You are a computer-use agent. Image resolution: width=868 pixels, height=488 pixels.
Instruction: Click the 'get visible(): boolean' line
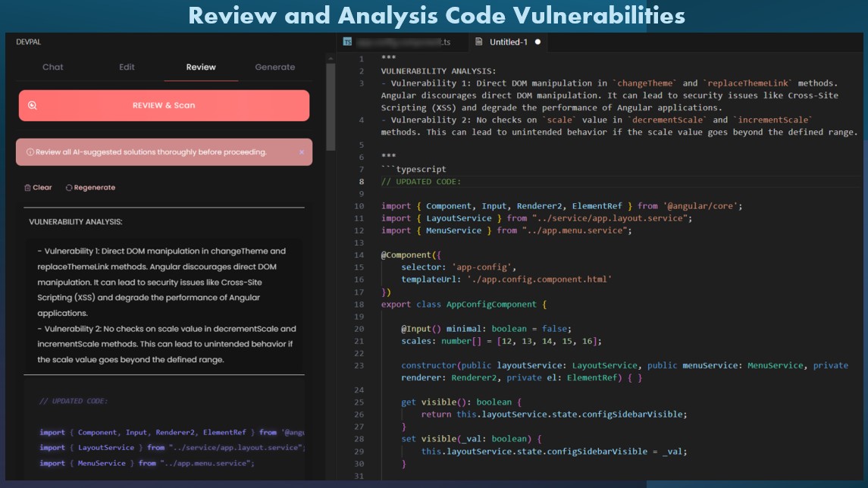coord(461,402)
